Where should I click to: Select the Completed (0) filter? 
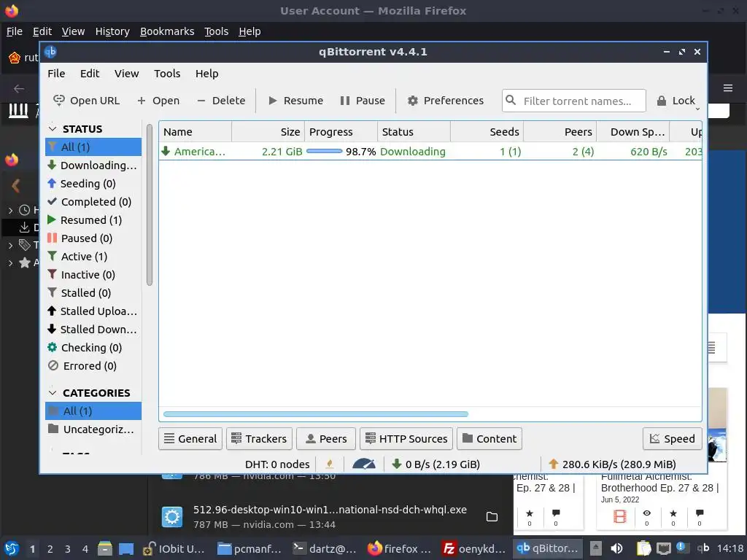(x=93, y=201)
